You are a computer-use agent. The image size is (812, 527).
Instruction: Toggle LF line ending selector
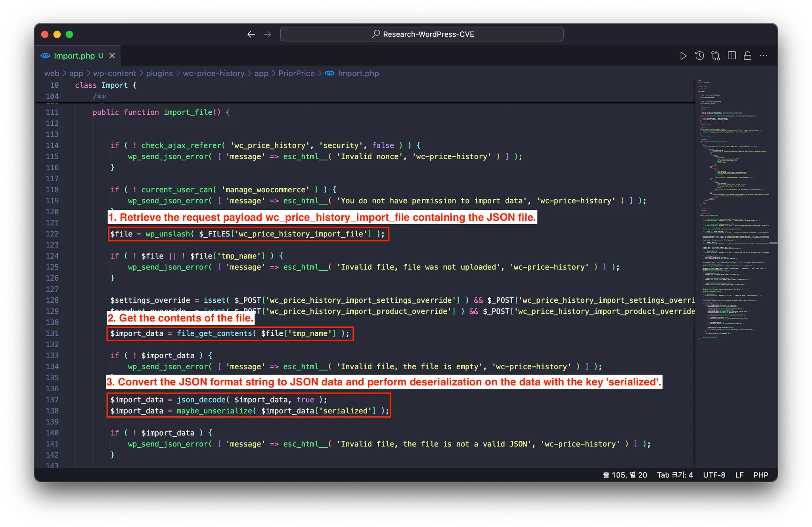739,475
